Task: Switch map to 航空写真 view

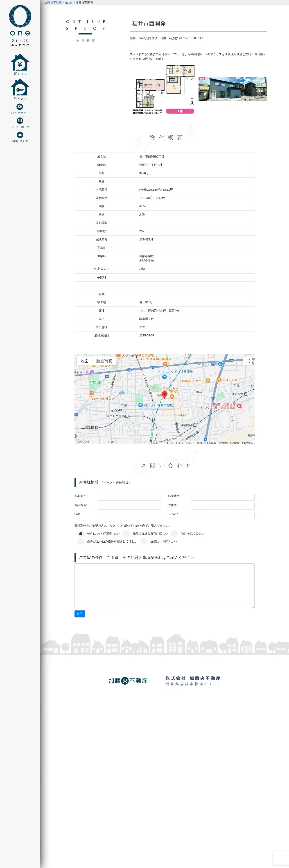Action: coord(104,361)
